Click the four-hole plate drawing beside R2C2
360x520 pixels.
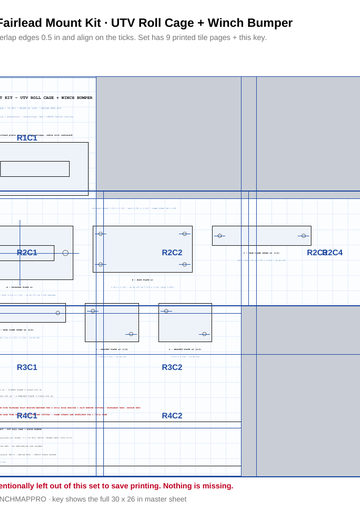tap(143, 249)
